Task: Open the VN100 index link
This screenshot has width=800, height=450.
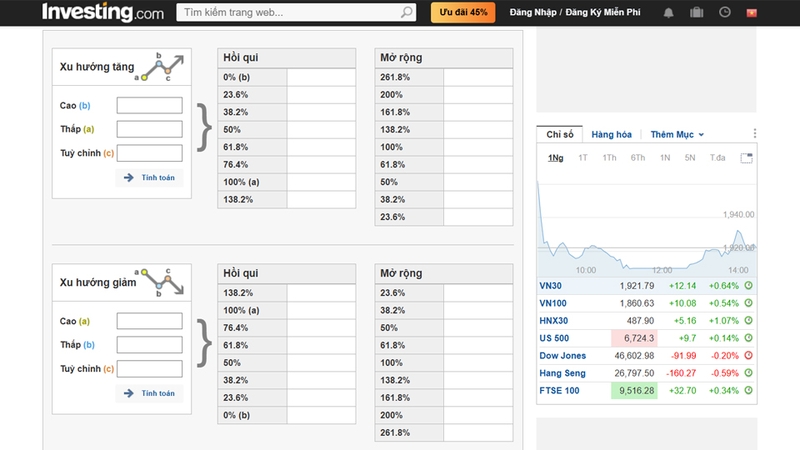Action: [553, 303]
